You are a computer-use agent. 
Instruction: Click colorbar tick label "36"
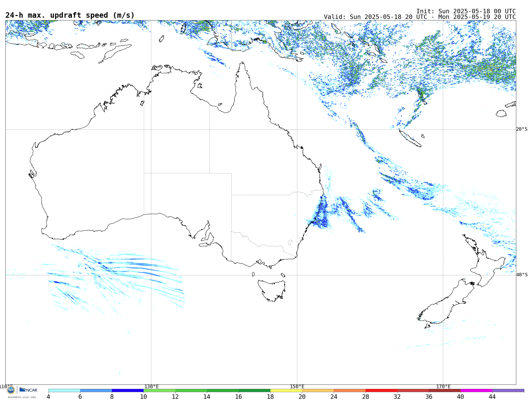point(429,397)
